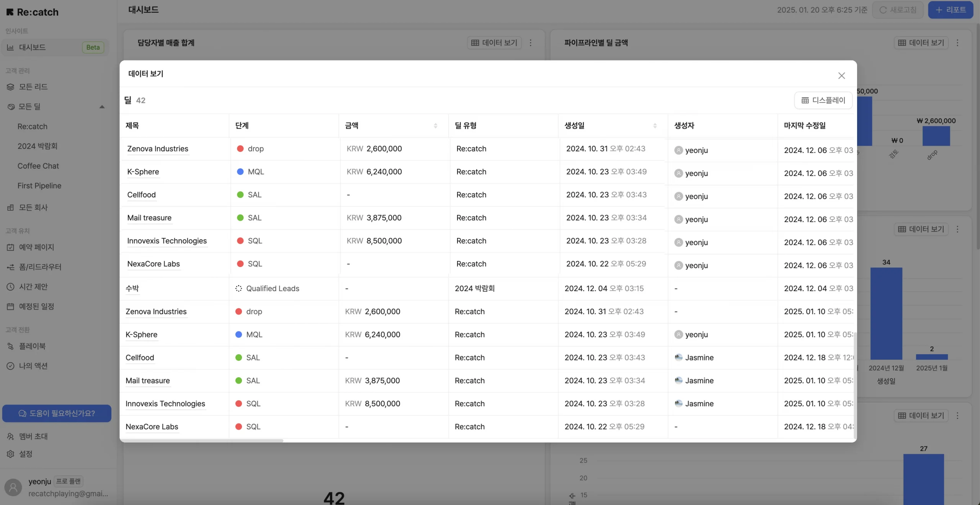Screen dimensions: 980x505
Task: Click the 새로고침 refresh button
Action: coord(898,10)
